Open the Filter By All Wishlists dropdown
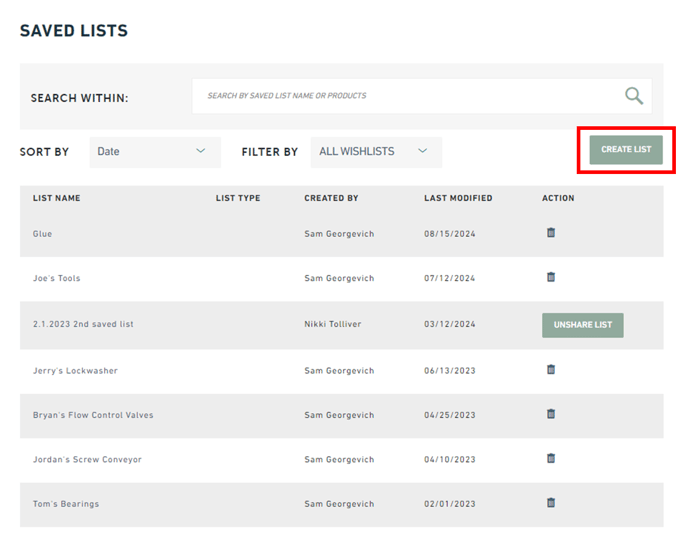Image resolution: width=688 pixels, height=554 pixels. tap(376, 152)
